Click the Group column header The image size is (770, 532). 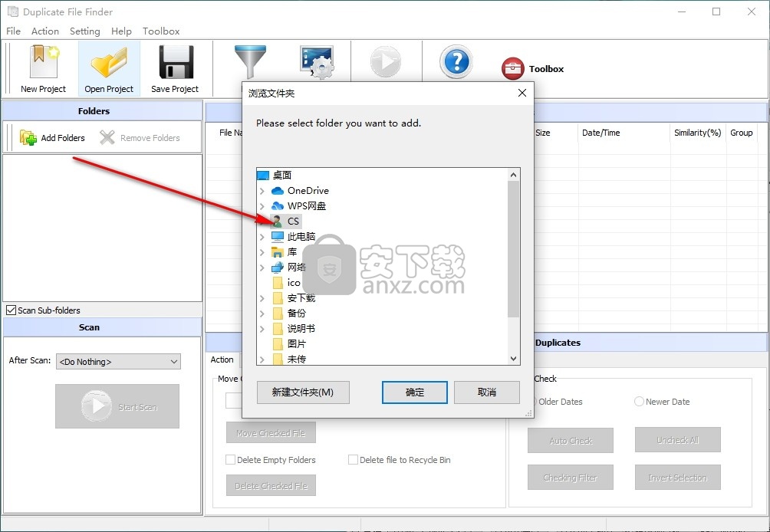pyautogui.click(x=742, y=133)
